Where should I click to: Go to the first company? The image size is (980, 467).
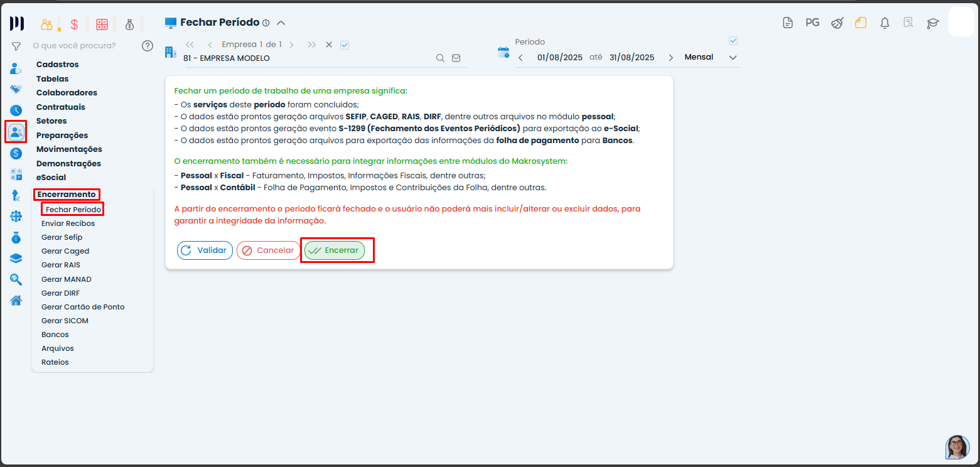coord(190,45)
